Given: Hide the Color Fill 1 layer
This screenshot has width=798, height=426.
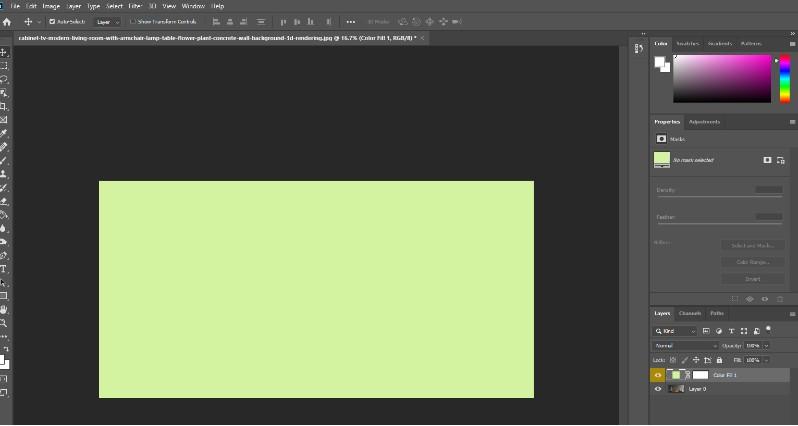Looking at the screenshot, I should coord(658,375).
